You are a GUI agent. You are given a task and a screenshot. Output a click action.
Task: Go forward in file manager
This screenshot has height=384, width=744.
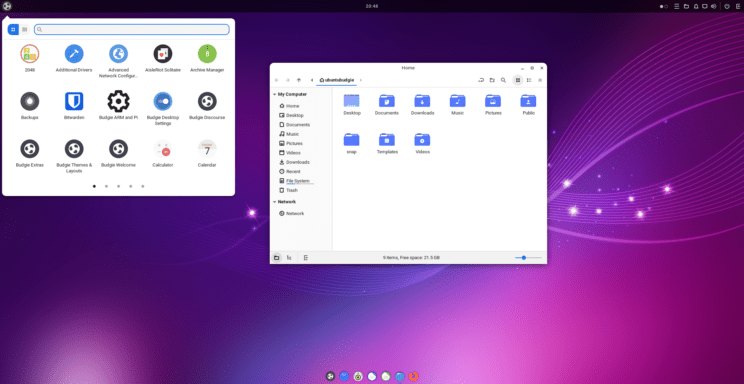pyautogui.click(x=288, y=80)
